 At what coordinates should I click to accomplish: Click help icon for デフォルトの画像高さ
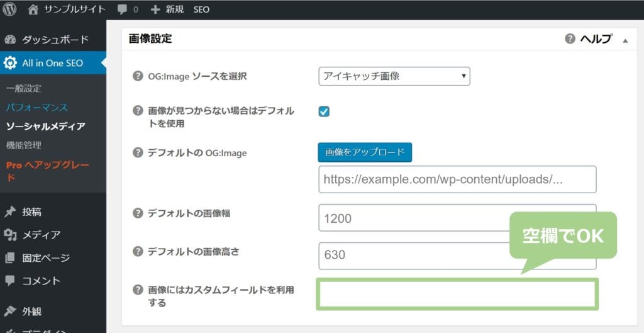click(138, 251)
